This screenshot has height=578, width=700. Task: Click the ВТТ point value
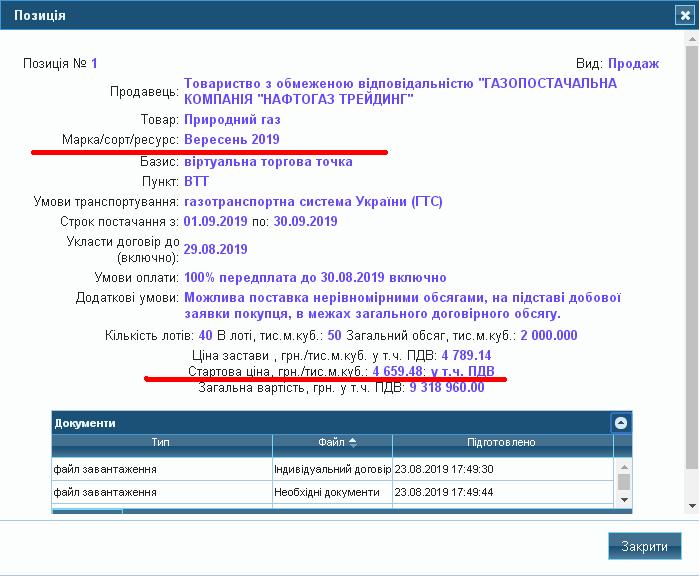196,181
